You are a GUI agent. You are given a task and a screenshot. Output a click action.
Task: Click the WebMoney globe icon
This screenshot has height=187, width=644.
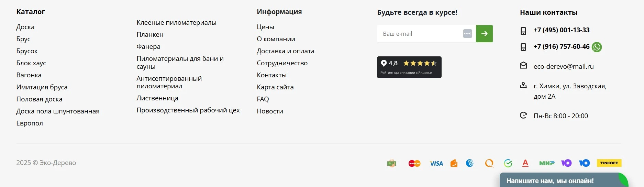coord(470,163)
